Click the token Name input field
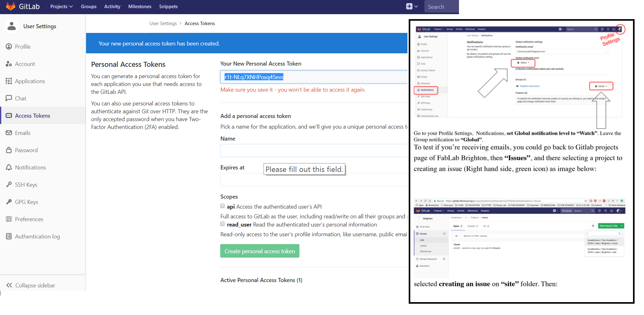 tap(314, 151)
